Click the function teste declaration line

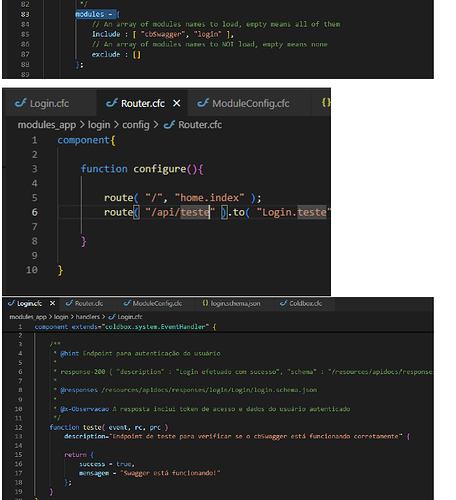(x=109, y=427)
